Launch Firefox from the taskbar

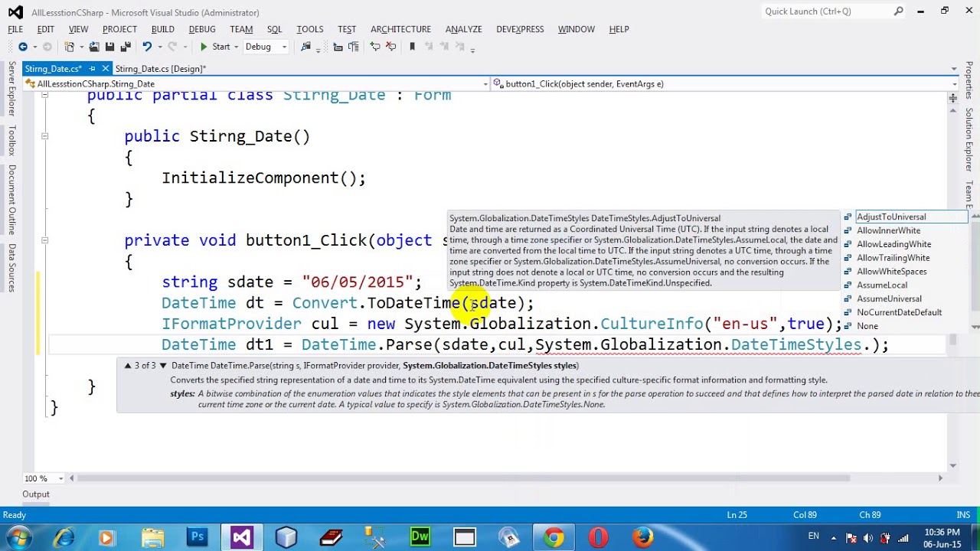pyautogui.click(x=642, y=537)
